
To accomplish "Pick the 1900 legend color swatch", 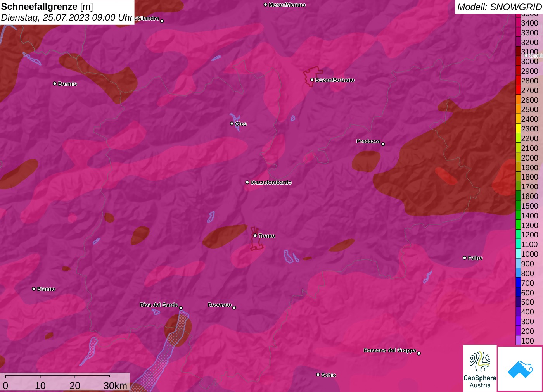I will [x=518, y=168].
